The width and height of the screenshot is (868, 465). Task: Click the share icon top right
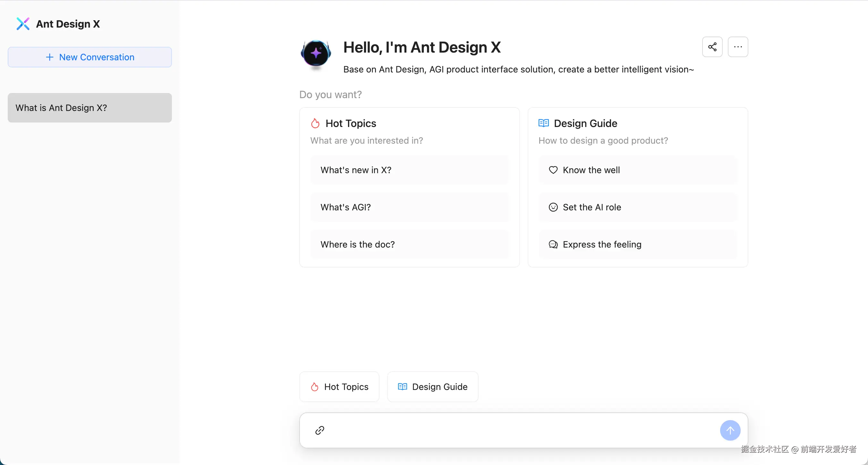tap(712, 46)
